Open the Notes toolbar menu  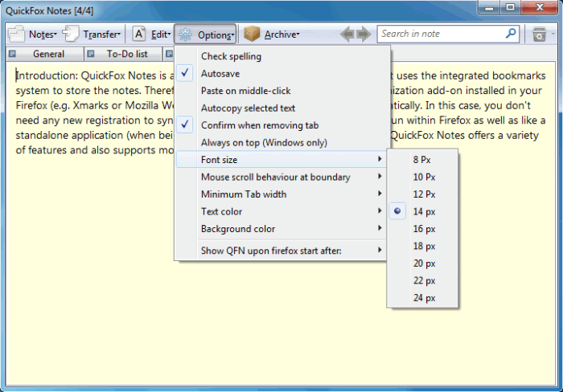[x=34, y=35]
